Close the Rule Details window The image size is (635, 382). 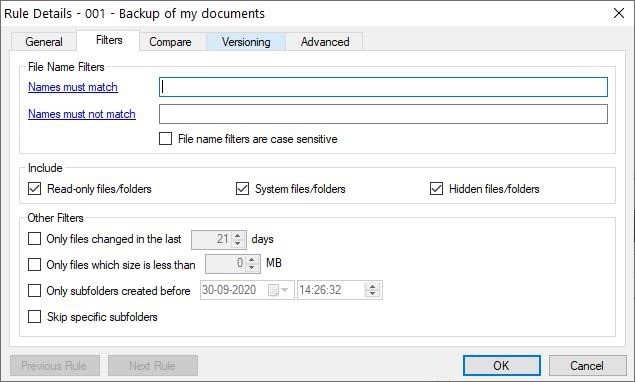[619, 13]
